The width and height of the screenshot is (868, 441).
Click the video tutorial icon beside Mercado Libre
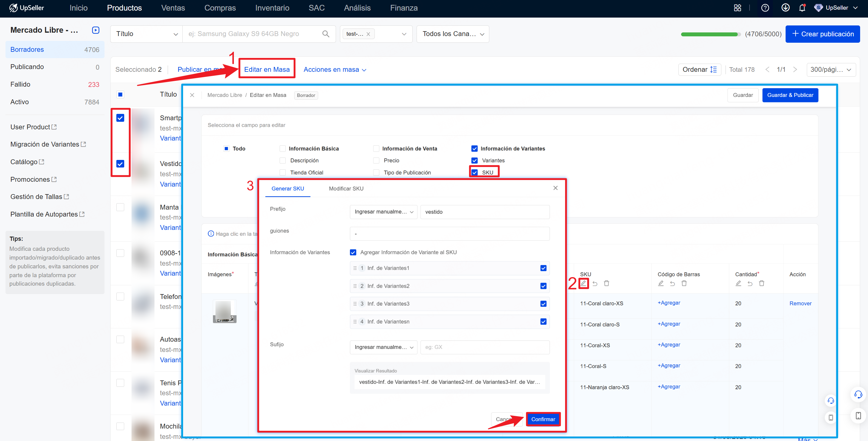coord(96,30)
